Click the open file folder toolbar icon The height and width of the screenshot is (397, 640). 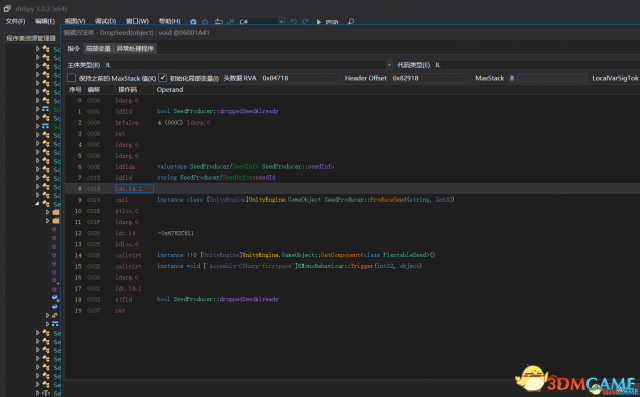(219, 22)
